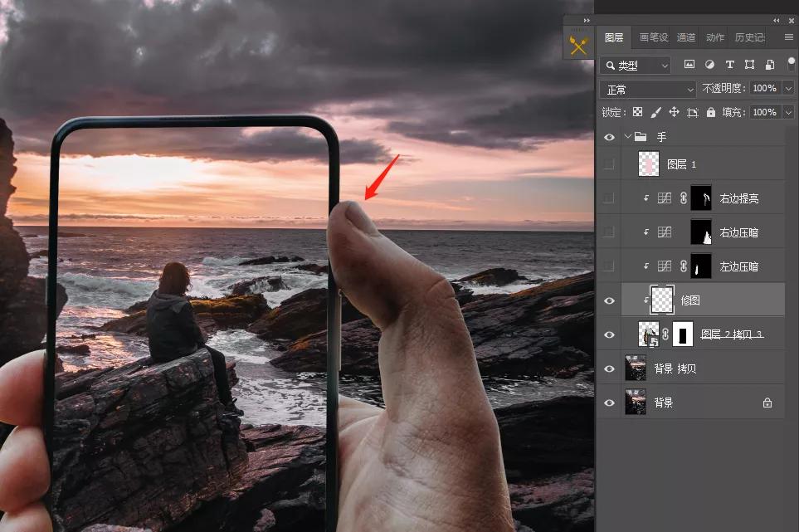Click the mask link icon on 左边压暗

point(683,266)
